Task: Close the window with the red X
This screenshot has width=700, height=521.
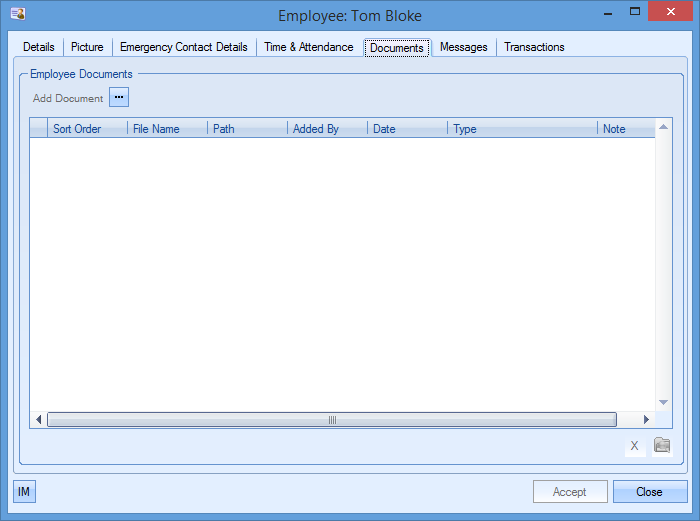Action: pos(671,12)
